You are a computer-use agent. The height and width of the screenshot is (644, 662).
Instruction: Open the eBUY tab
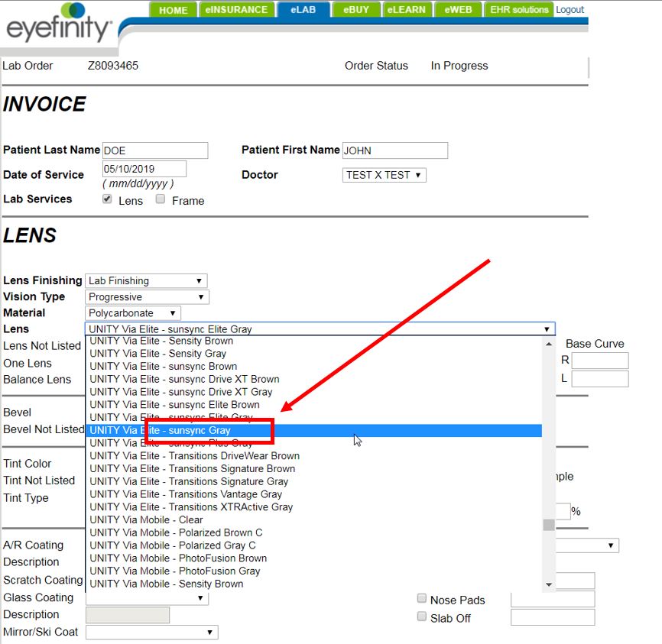(357, 10)
